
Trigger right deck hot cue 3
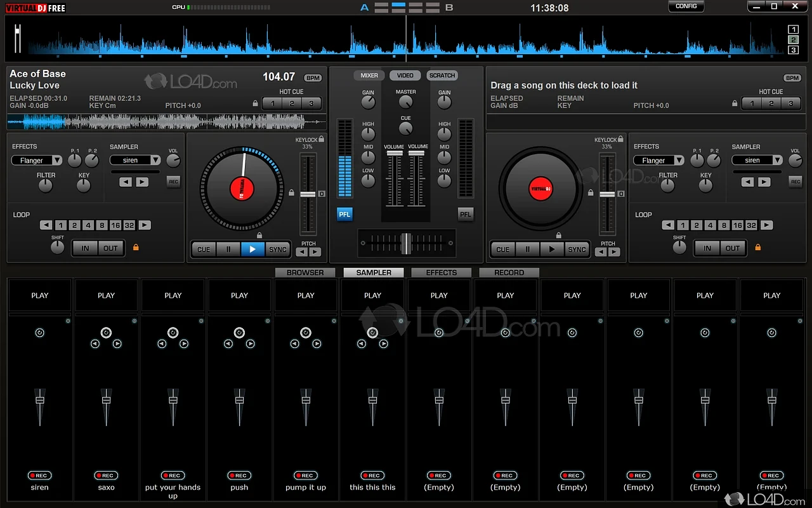(x=790, y=104)
